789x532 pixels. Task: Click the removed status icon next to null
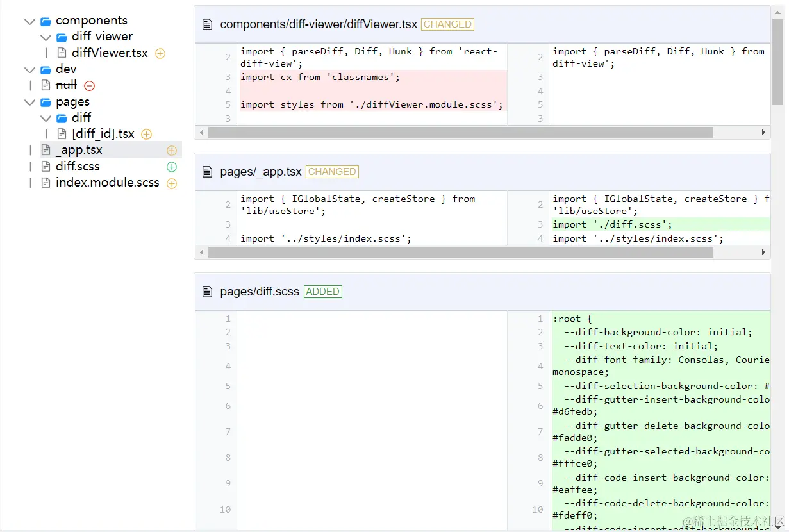89,86
